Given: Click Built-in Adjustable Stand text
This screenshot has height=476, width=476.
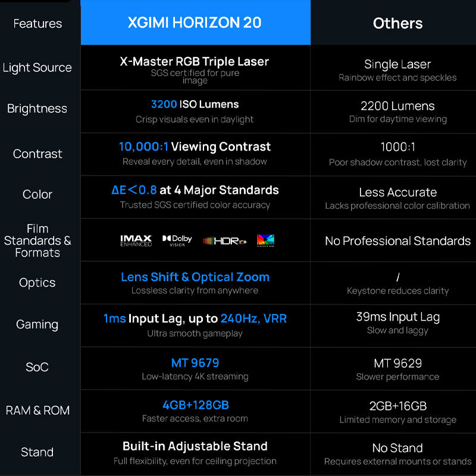Looking at the screenshot, I should click(195, 446).
